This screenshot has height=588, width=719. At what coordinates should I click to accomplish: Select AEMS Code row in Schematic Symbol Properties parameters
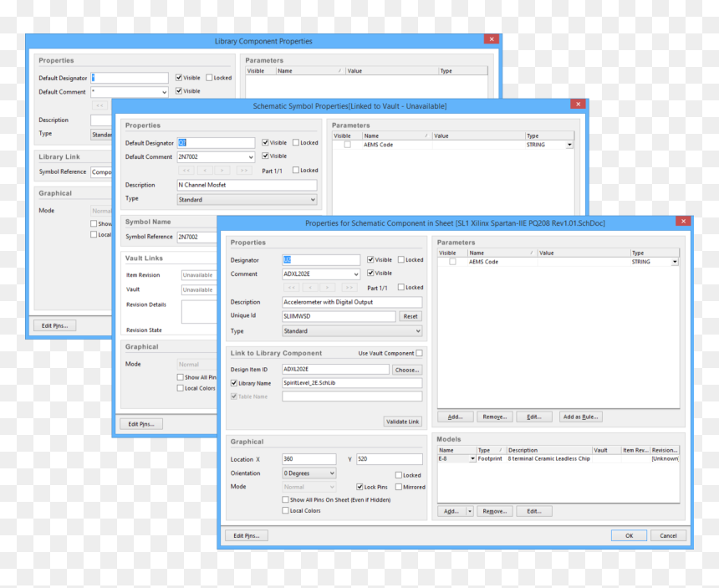click(453, 145)
